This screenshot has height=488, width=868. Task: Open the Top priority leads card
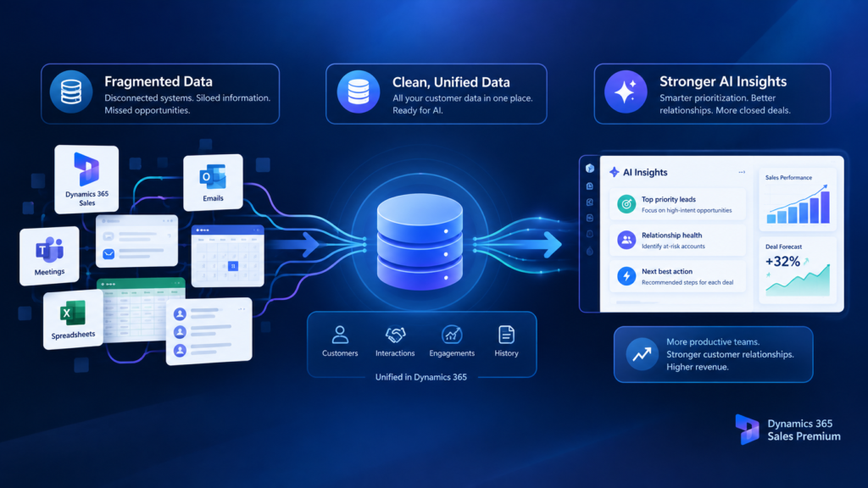tap(677, 204)
